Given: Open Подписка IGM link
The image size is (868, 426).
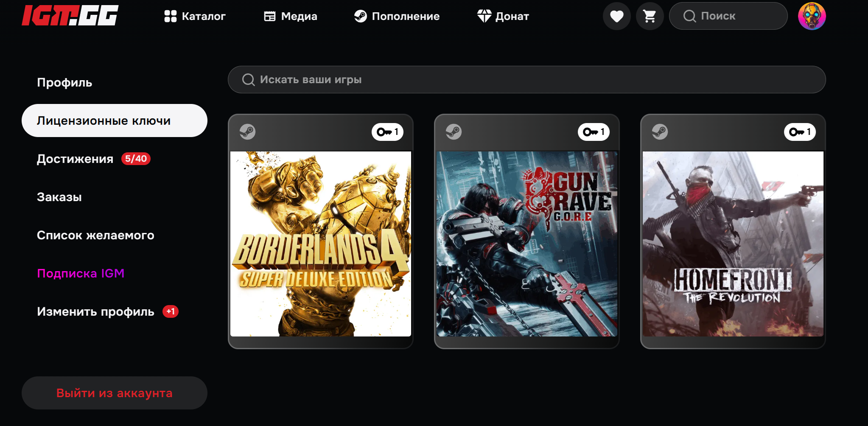Looking at the screenshot, I should click(x=81, y=273).
